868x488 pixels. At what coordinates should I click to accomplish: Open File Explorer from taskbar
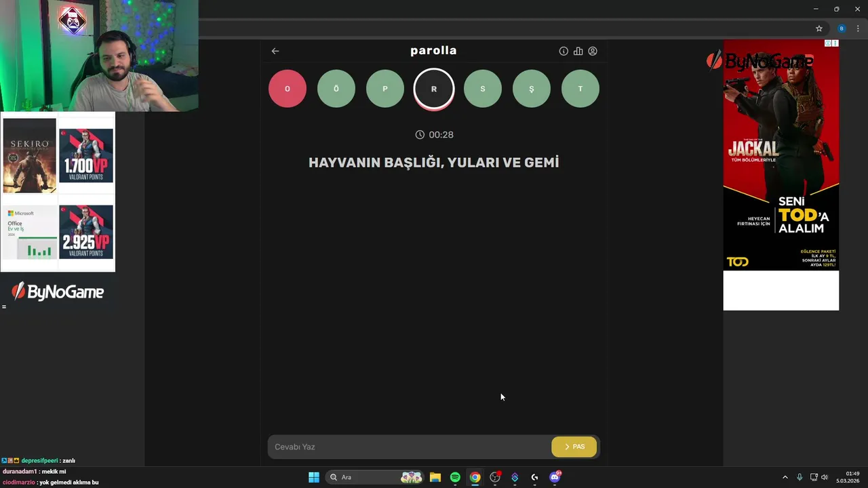point(435,477)
